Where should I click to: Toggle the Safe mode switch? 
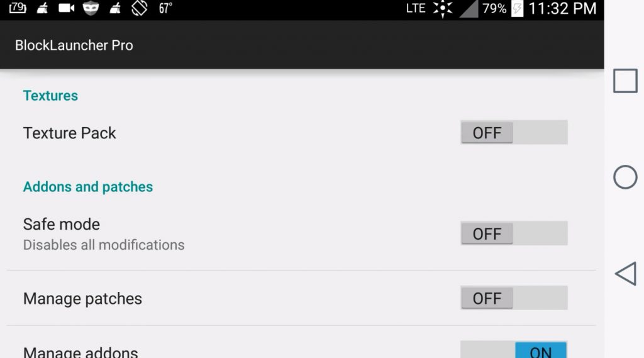tap(514, 233)
